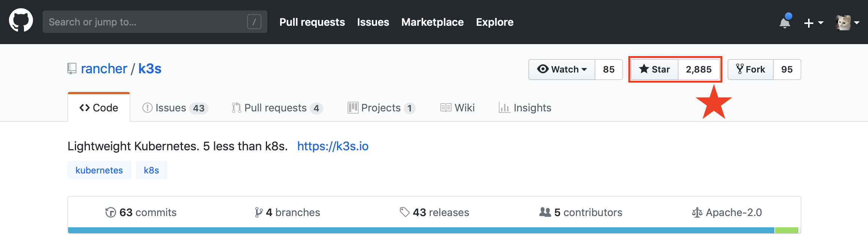
Task: Click the commits history clock icon
Action: [x=110, y=212]
